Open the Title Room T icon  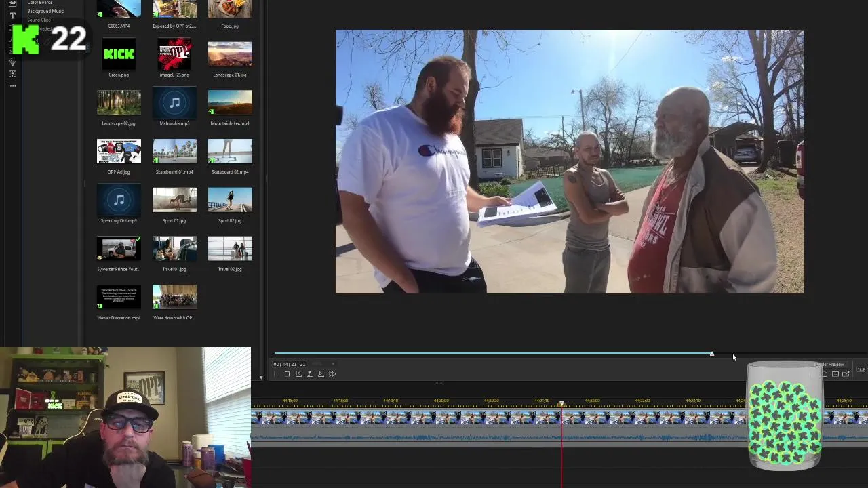tap(13, 16)
